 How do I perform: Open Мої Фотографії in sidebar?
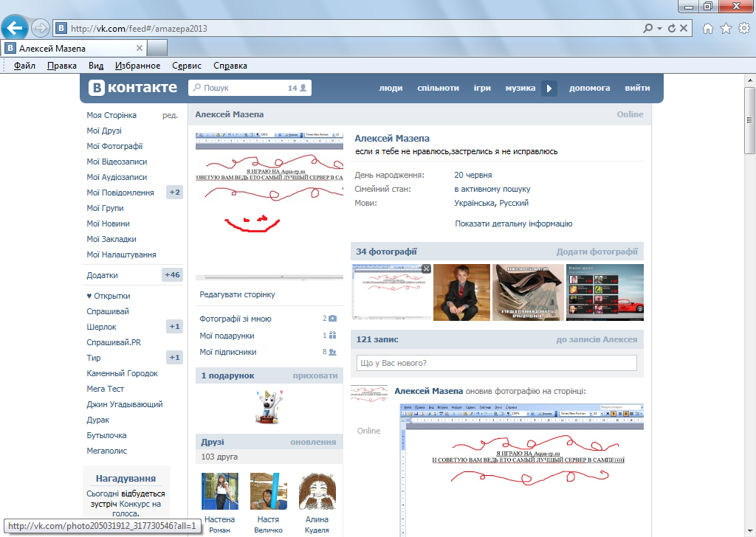(114, 146)
